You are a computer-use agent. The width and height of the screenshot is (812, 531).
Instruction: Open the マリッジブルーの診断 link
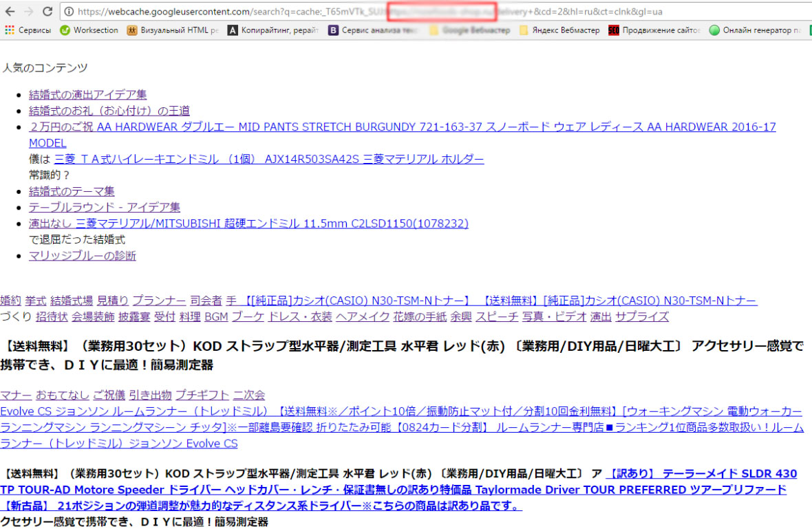click(83, 255)
